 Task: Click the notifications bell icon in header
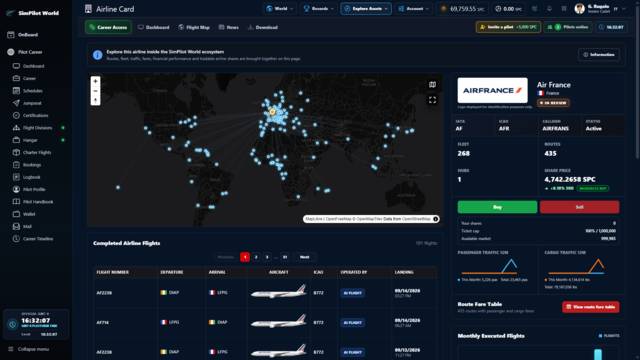(549, 9)
